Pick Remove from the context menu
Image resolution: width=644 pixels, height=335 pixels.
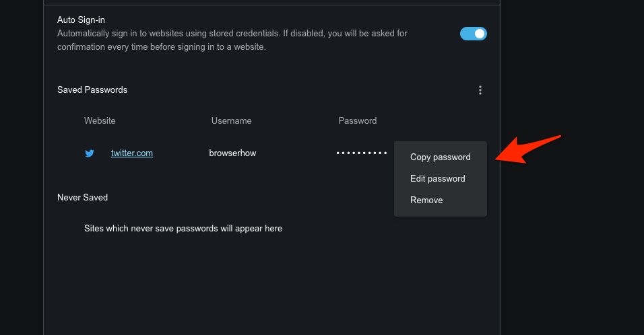coord(426,200)
